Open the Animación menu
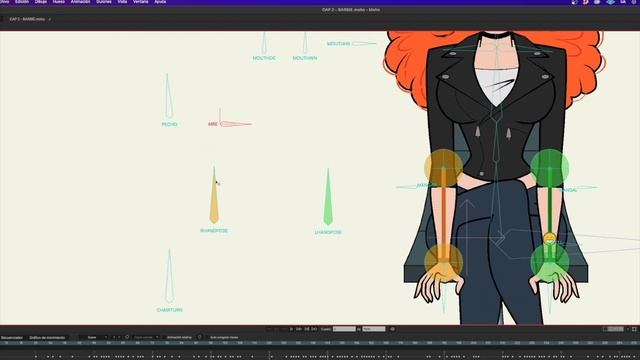Screen dimensions: 640x360 80,2
